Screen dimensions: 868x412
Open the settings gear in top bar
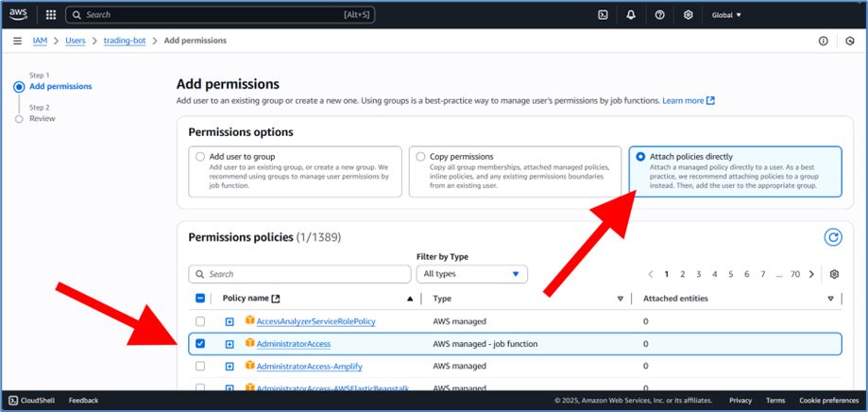689,15
